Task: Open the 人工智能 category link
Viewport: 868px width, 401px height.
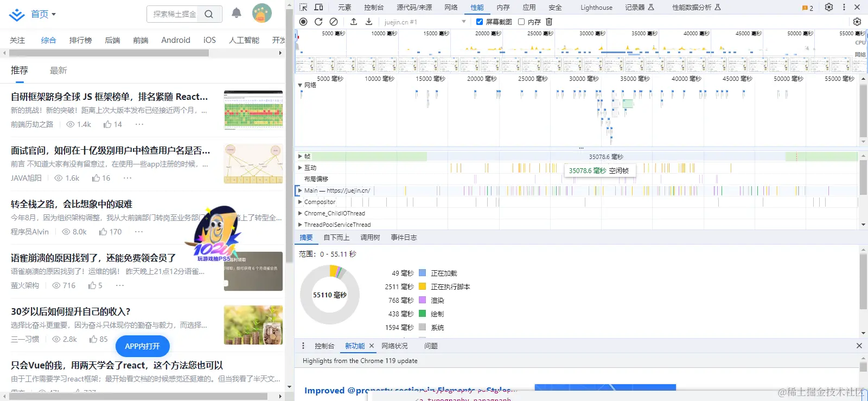Action: [244, 40]
